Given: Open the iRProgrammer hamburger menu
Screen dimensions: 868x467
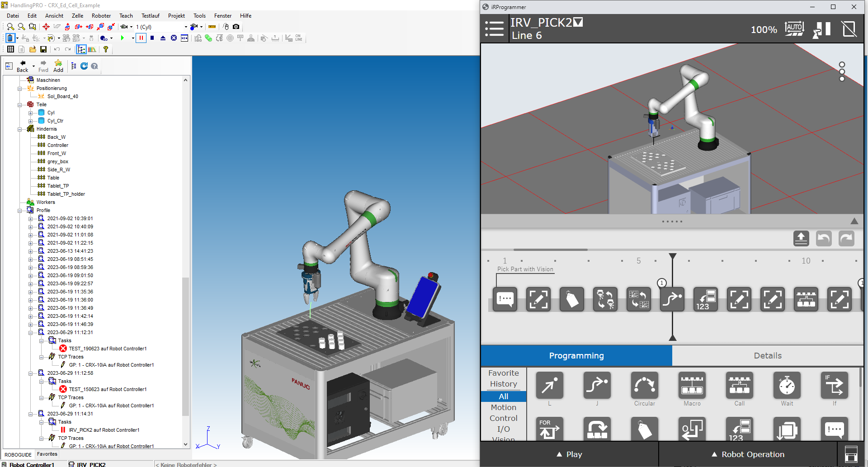Looking at the screenshot, I should pyautogui.click(x=494, y=29).
